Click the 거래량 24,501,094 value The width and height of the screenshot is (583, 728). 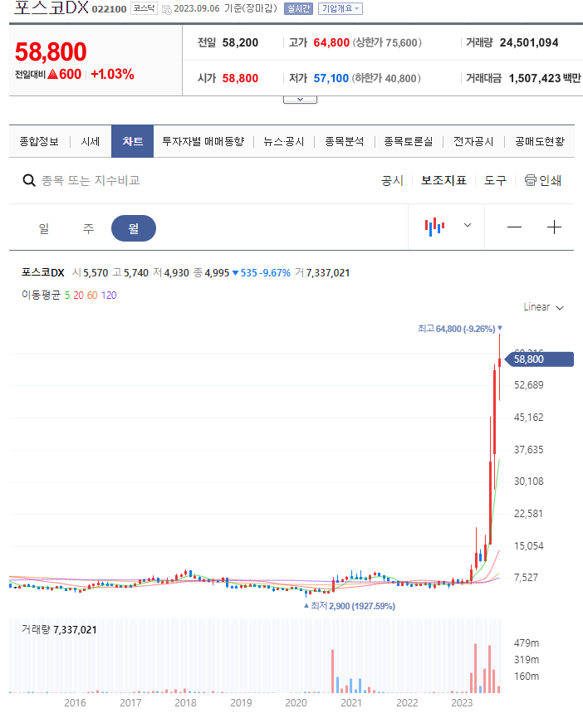[529, 42]
